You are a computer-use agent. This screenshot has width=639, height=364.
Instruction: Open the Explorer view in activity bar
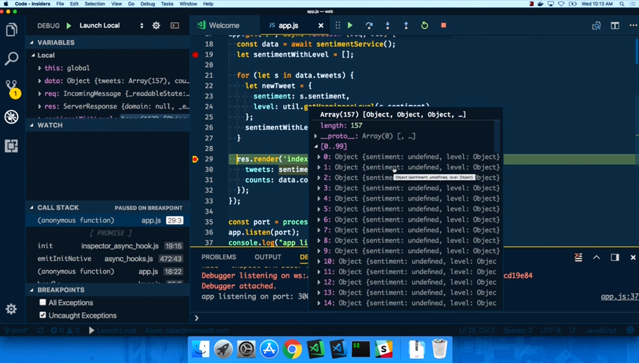(11, 30)
